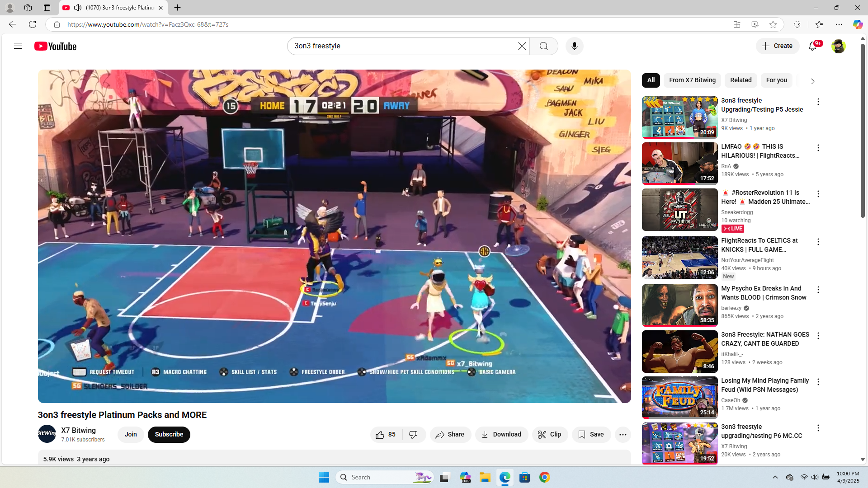The height and width of the screenshot is (488, 868).
Task: Open the Family Feud video thumbnail
Action: pos(680,398)
